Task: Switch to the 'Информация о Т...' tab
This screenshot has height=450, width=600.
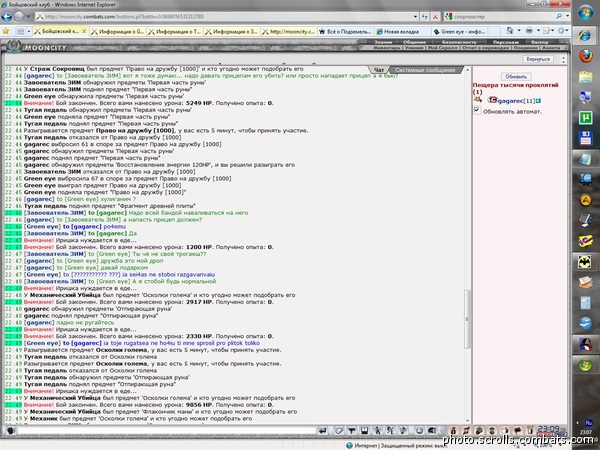Action: (174, 32)
